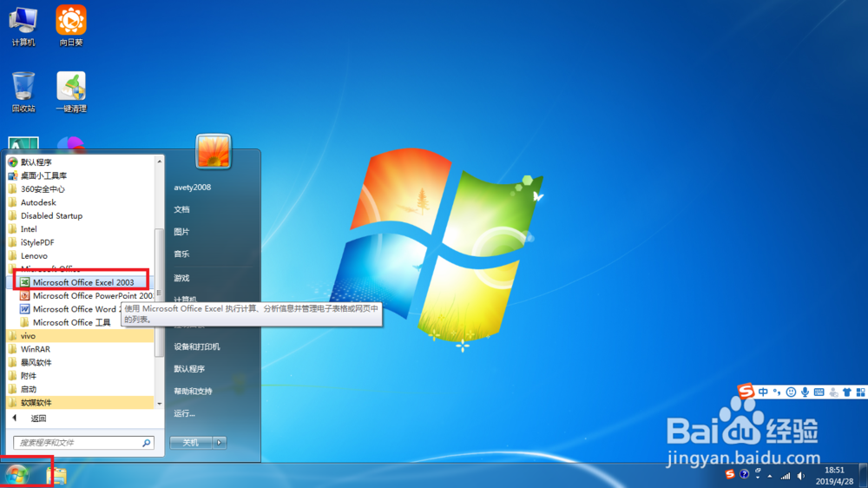Viewport: 868px width, 488px height.
Task: Expand the 暴风软件 folder
Action: pos(80,362)
